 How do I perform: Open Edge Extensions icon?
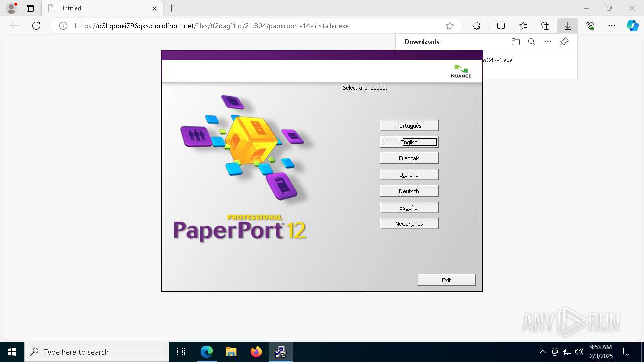pos(476,26)
